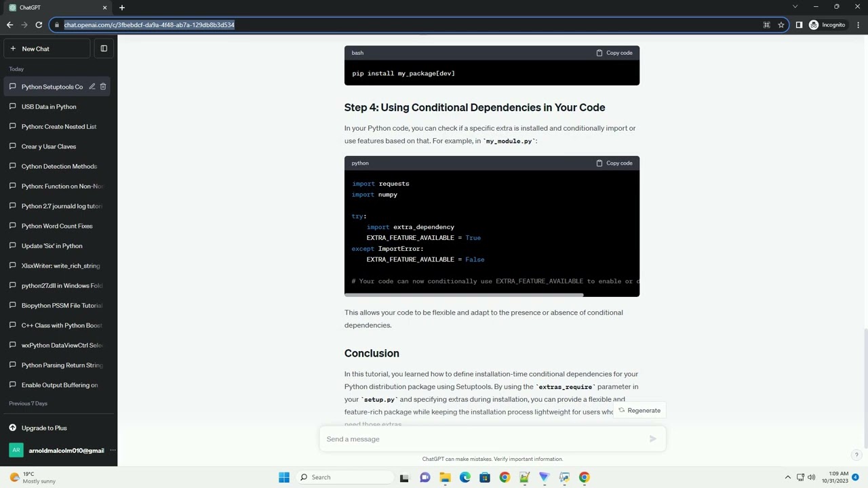Delete the Python Setuptools conversation
This screenshot has height=488, width=868.
tap(103, 87)
